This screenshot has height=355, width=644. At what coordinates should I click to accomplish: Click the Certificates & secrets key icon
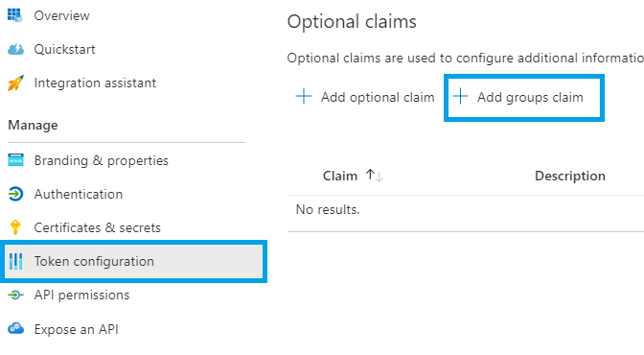[x=15, y=227]
